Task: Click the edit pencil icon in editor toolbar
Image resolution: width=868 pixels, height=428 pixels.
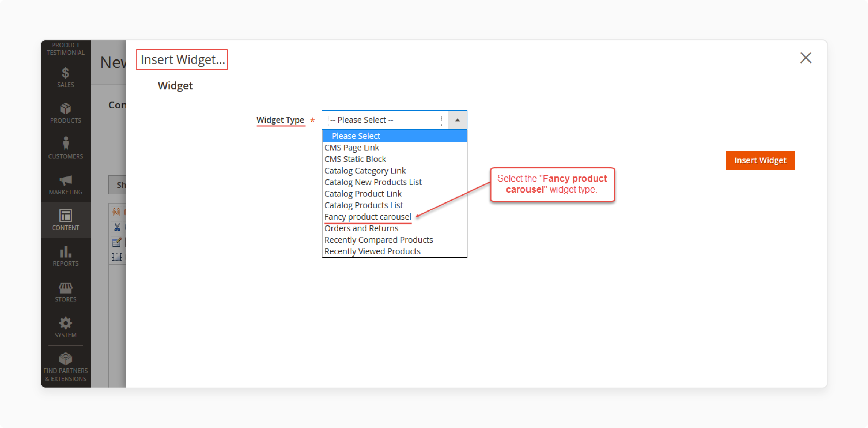Action: click(x=117, y=242)
